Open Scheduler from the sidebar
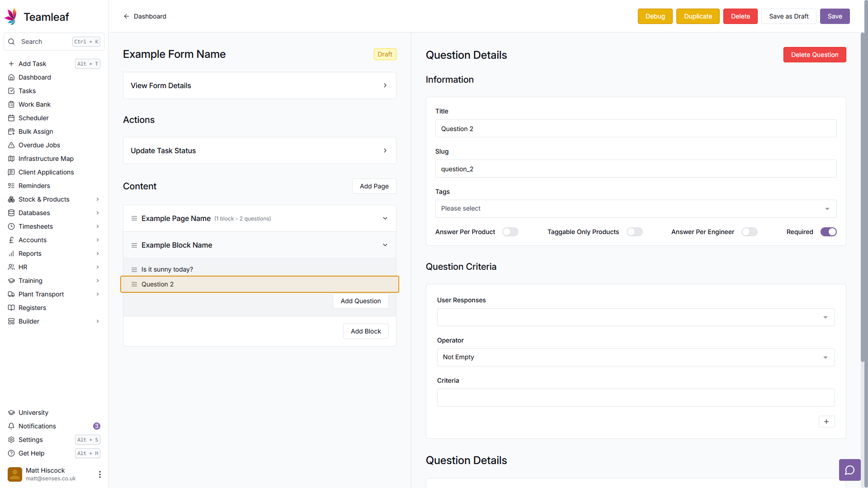Image resolution: width=868 pixels, height=488 pixels. pos(33,118)
